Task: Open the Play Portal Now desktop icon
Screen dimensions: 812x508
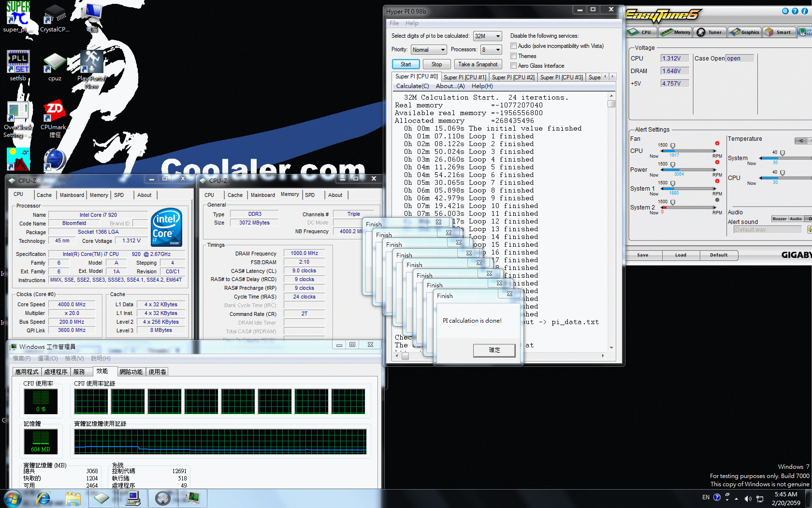Action: click(x=91, y=69)
